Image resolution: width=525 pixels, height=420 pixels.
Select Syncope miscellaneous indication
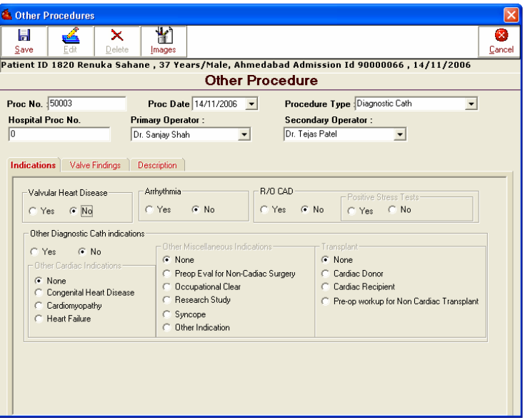[166, 314]
